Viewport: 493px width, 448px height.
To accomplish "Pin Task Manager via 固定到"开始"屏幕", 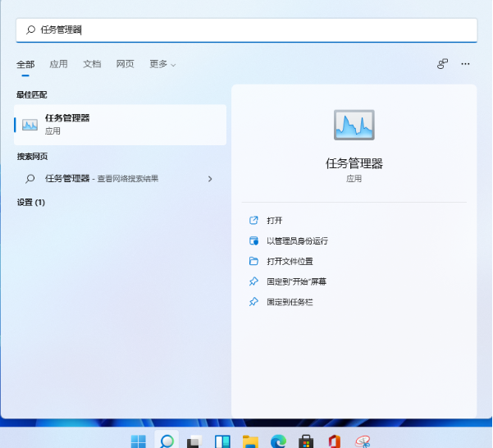I will 296,281.
